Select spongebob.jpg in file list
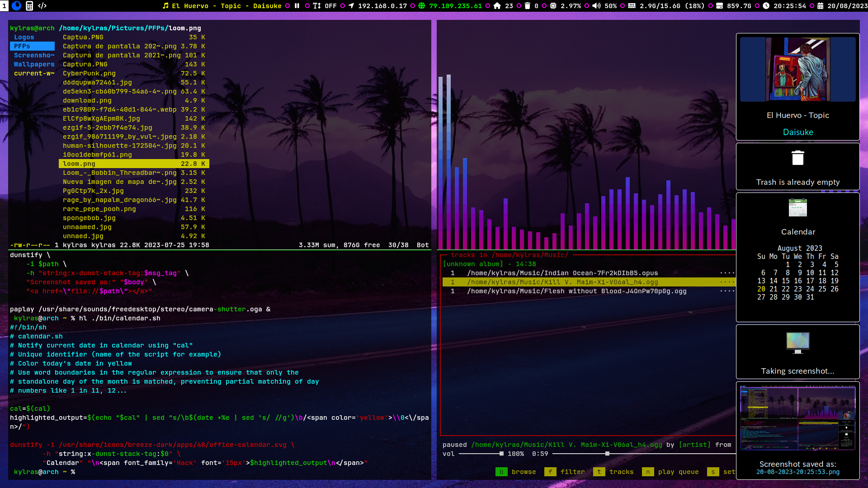The width and height of the screenshot is (868, 488). point(134,218)
